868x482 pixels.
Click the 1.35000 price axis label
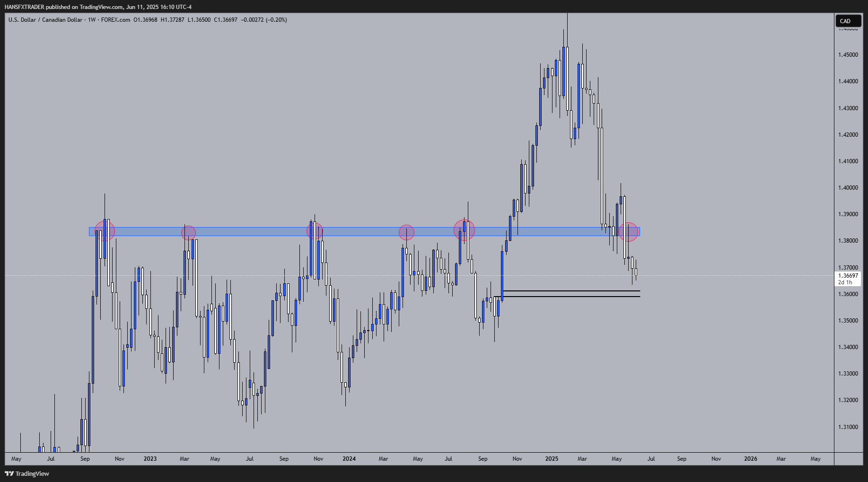point(848,321)
